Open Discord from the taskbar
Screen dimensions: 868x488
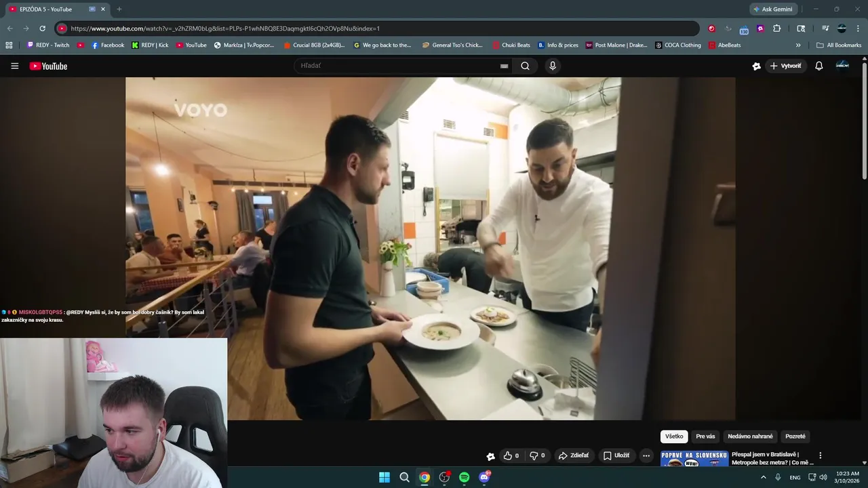tap(484, 477)
